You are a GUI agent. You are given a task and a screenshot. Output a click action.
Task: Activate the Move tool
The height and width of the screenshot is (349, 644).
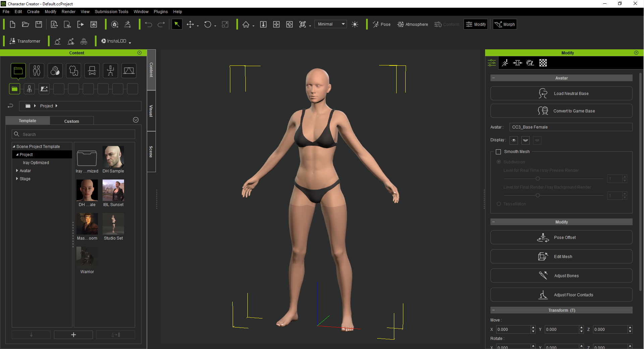click(190, 24)
